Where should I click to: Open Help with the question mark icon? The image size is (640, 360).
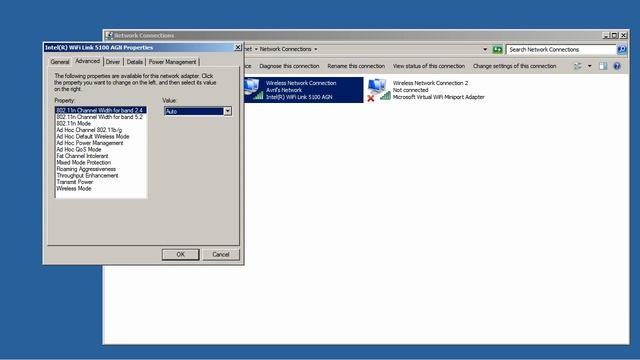coord(617,66)
